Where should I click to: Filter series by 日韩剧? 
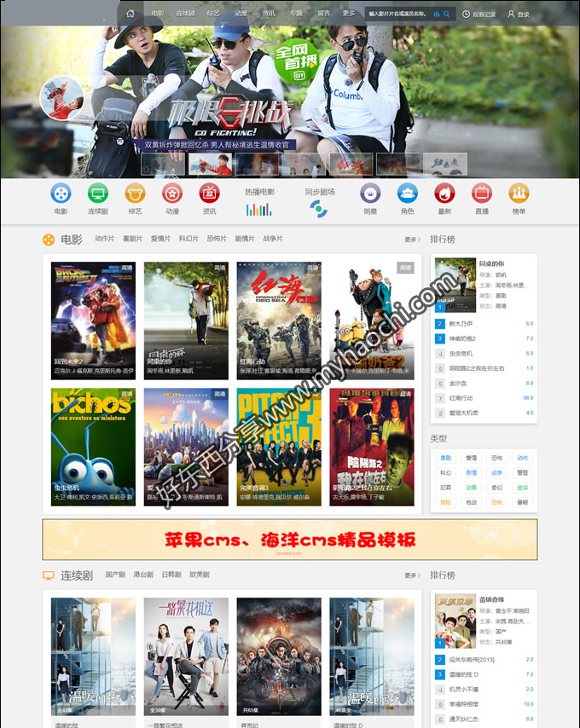[x=171, y=575]
